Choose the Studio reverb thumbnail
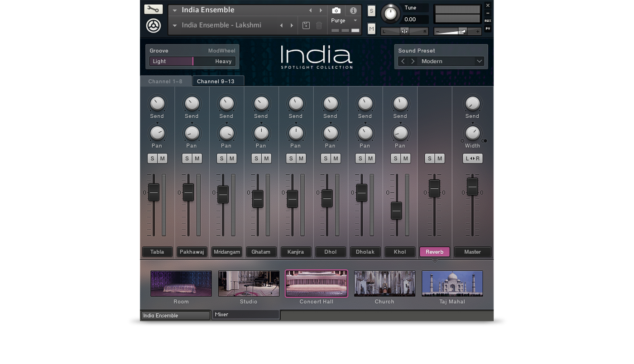Viewport: 634px width, 364px height. (x=249, y=283)
